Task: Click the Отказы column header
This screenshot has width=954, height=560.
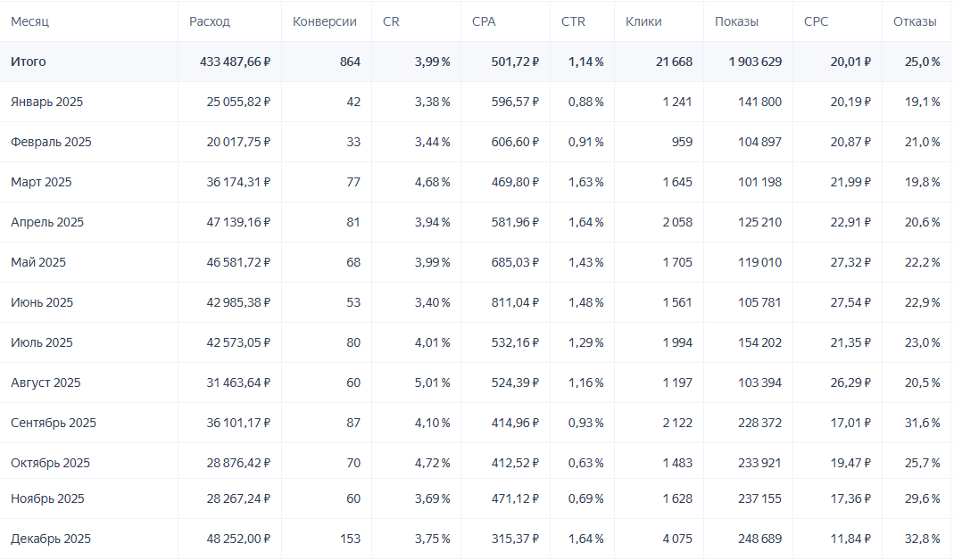Action: click(x=915, y=21)
